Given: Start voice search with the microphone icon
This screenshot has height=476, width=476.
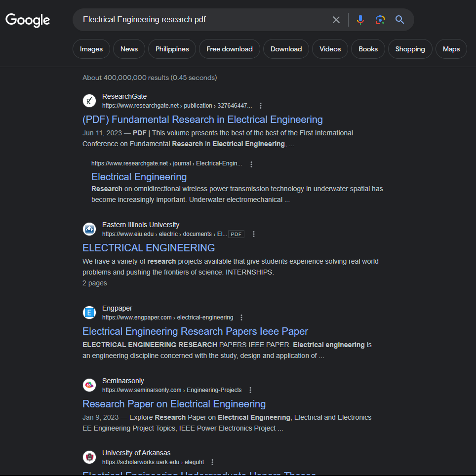Looking at the screenshot, I should click(360, 20).
